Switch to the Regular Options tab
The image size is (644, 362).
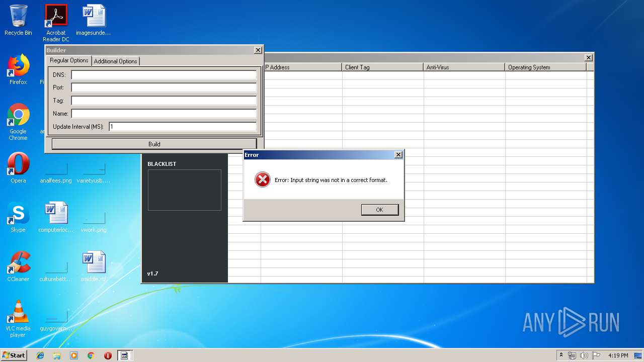click(69, 60)
